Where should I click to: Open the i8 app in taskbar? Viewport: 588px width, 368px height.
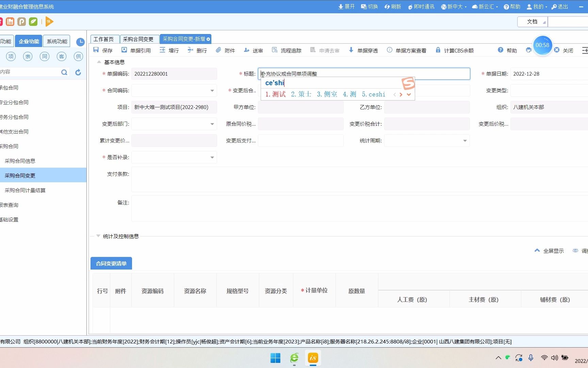pos(313,358)
